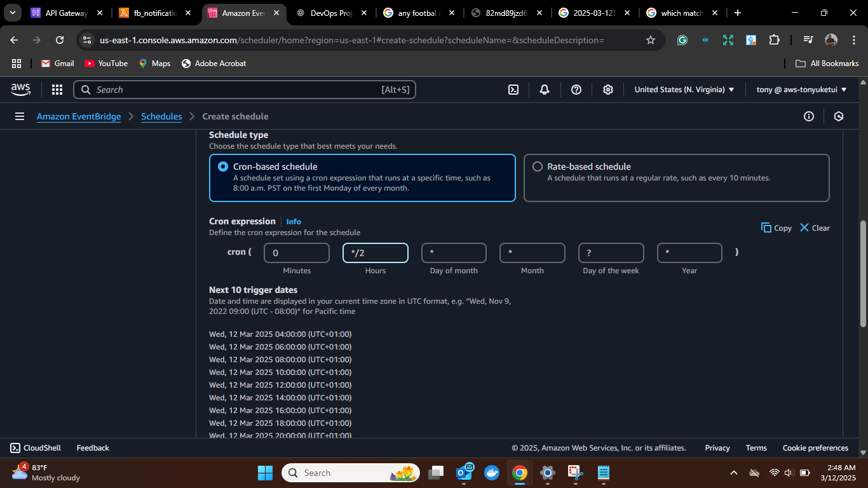Click the Day of the week cron field
This screenshot has height=488, width=868.
[x=611, y=253]
